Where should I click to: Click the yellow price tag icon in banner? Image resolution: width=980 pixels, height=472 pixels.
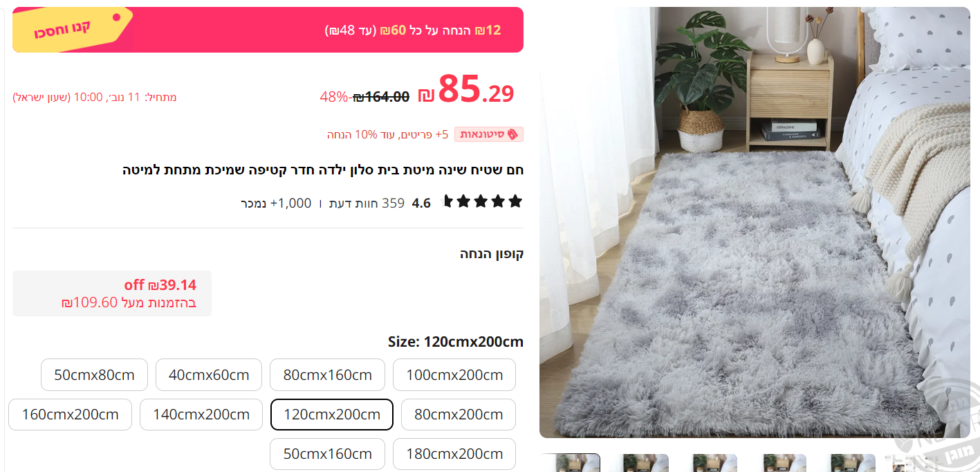tap(72, 28)
